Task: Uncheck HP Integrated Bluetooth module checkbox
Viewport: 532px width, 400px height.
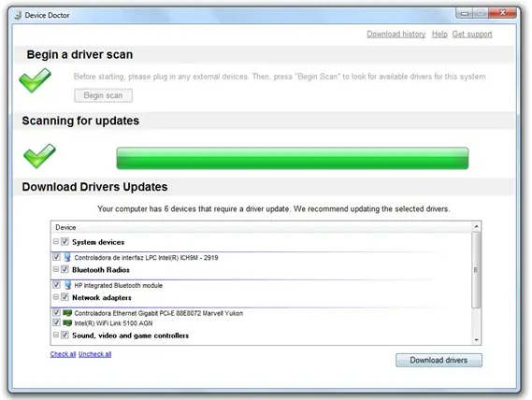Action: tap(57, 285)
